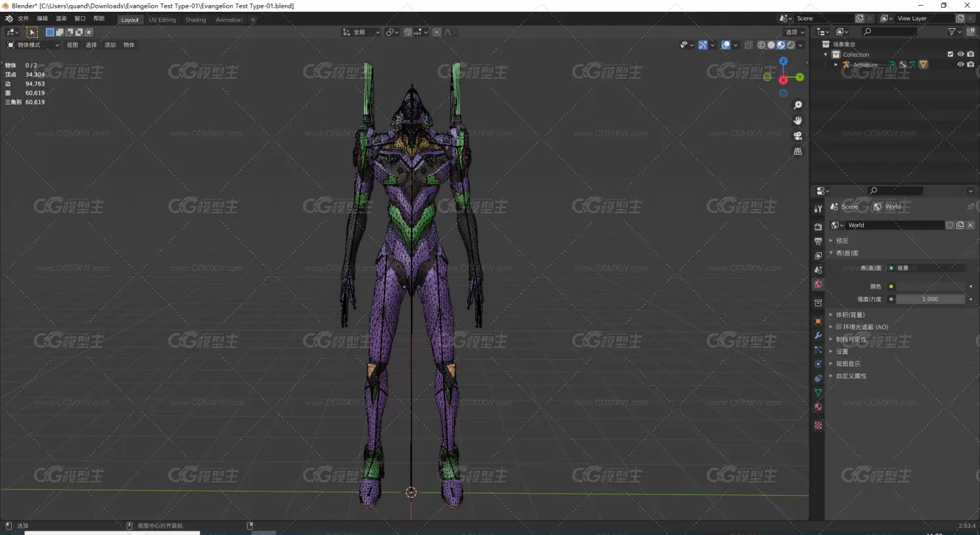980x535 pixels.
Task: Select the tweak select tool icon
Action: tap(32, 32)
